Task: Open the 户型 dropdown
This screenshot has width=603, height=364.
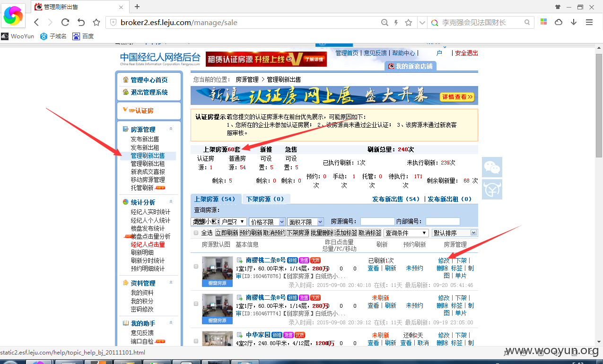Action: click(234, 222)
